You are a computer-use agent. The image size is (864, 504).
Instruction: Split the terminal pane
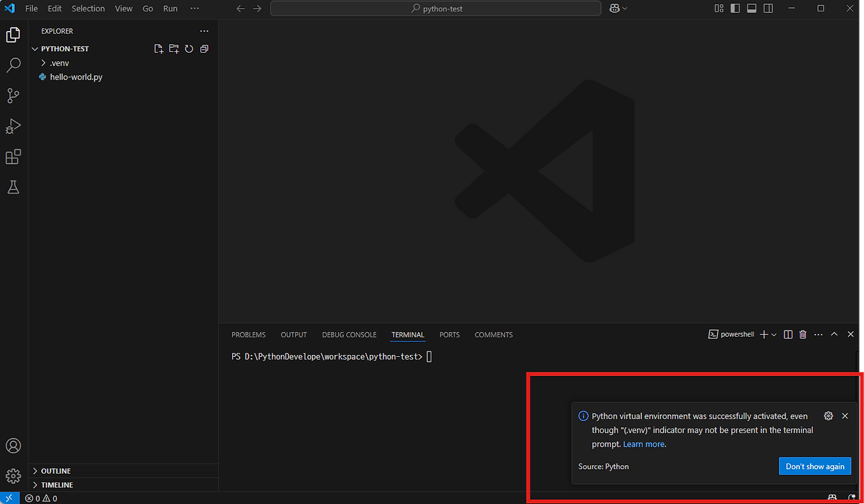tap(788, 335)
